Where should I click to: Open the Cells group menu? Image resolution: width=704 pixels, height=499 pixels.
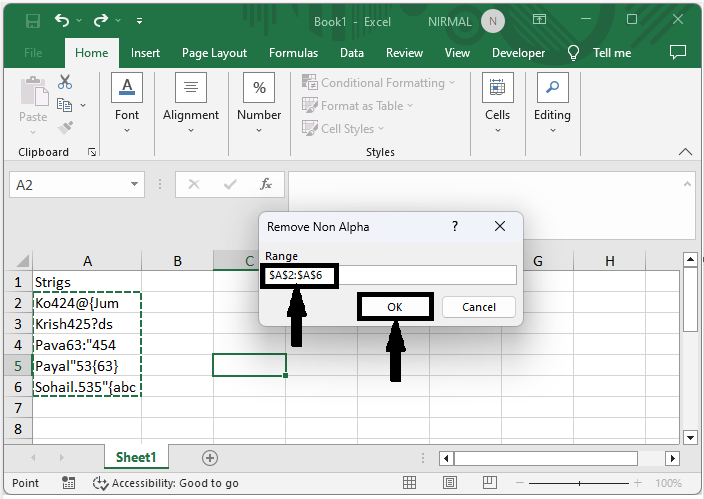(x=497, y=103)
